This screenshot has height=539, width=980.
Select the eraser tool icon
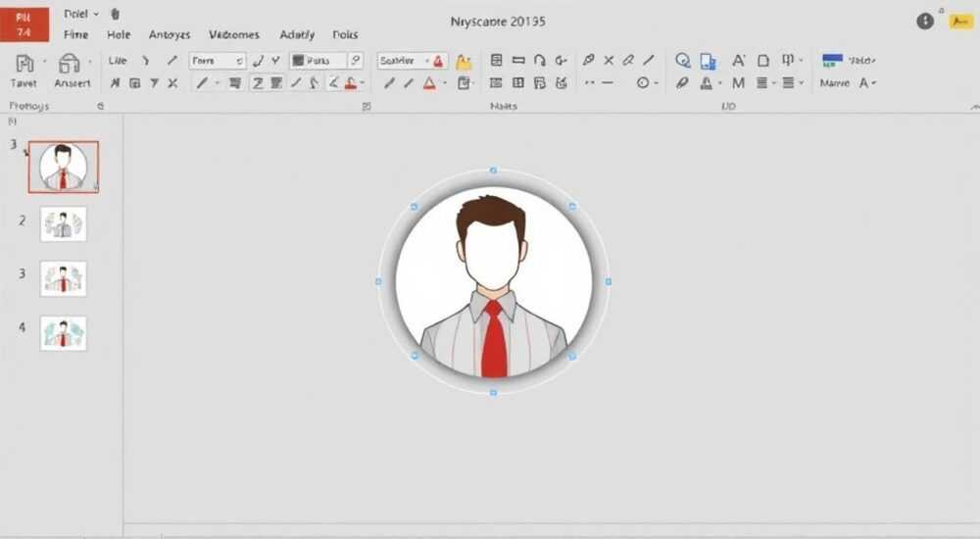click(x=629, y=60)
